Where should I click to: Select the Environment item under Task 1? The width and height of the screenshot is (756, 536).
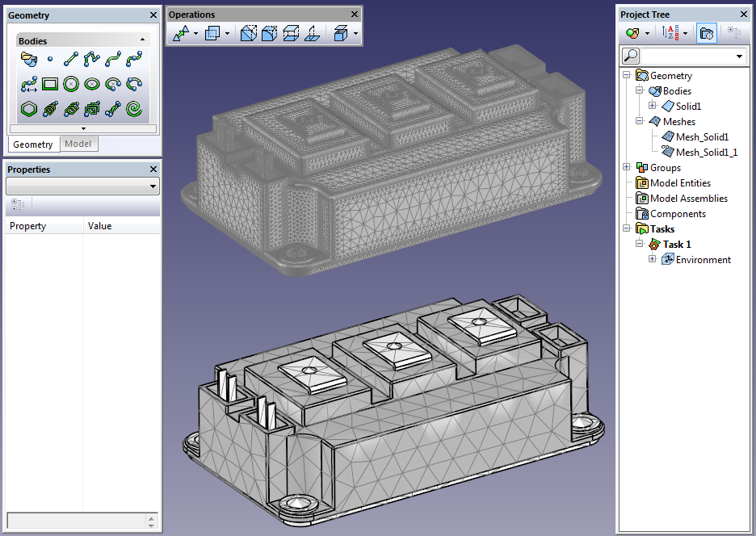(703, 259)
